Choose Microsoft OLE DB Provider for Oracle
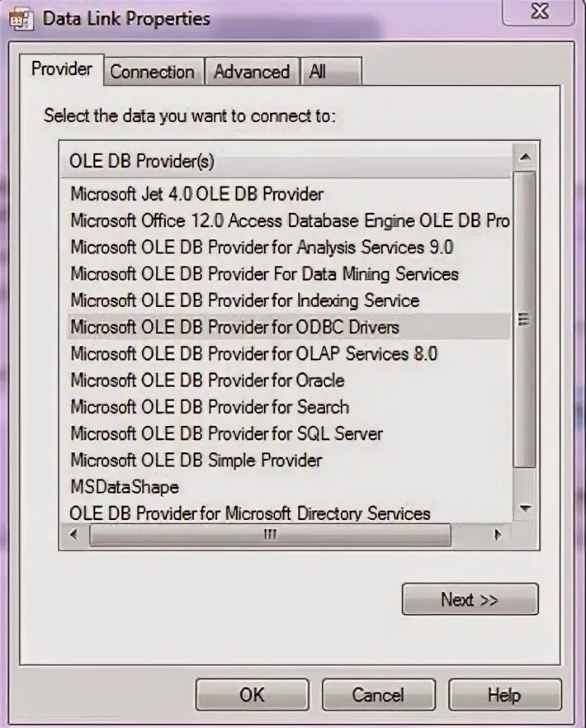This screenshot has width=586, height=728. [207, 381]
